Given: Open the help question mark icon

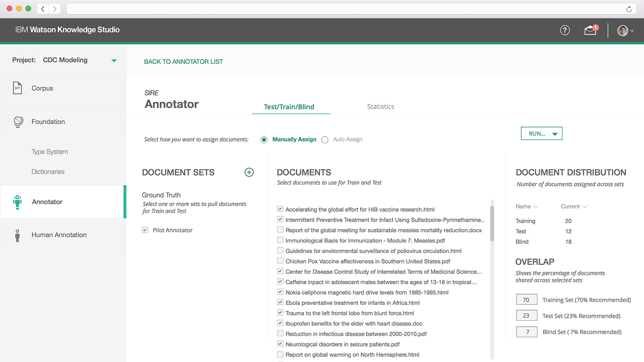Looking at the screenshot, I should click(x=565, y=30).
